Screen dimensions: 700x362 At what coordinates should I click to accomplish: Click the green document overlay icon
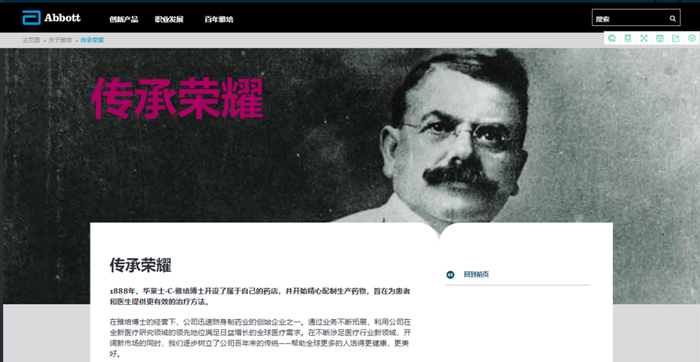(x=628, y=38)
